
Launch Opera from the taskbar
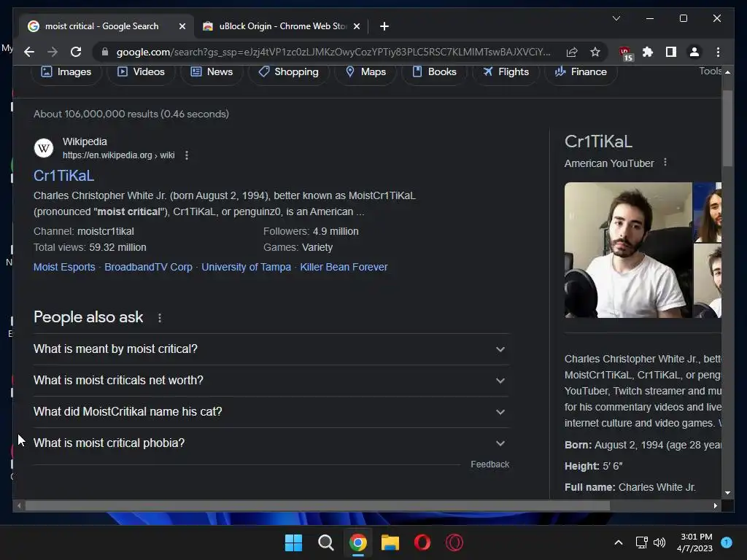(x=422, y=542)
